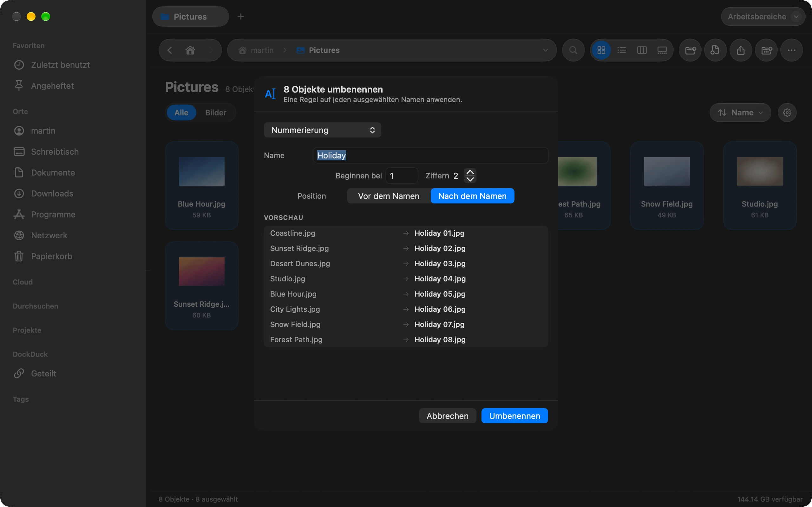Open Downloads in the sidebar
This screenshot has width=812, height=507.
(x=52, y=194)
